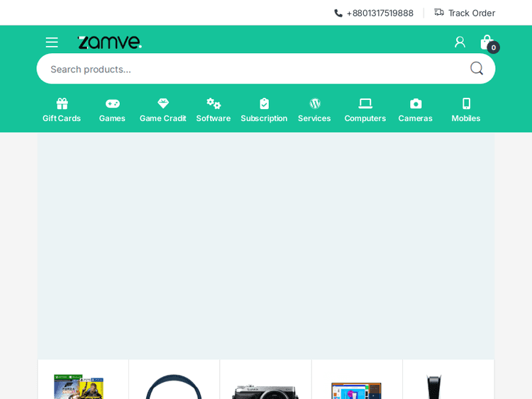This screenshot has width=532, height=399.
Task: Open the user account icon
Action: coord(460,43)
